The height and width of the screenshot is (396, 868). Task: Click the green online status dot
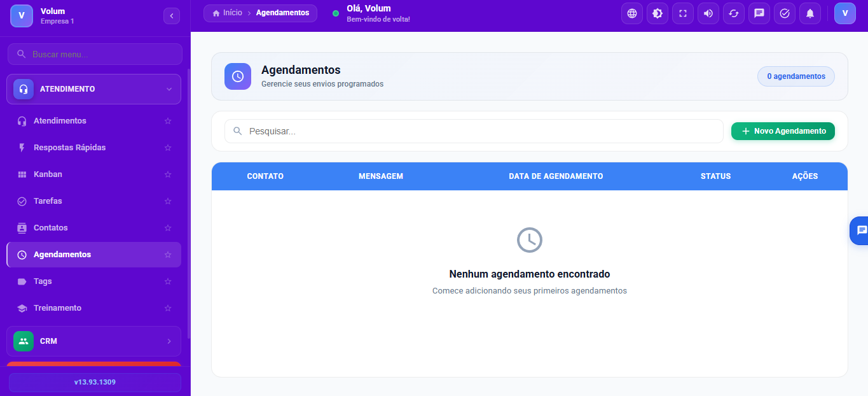[336, 13]
